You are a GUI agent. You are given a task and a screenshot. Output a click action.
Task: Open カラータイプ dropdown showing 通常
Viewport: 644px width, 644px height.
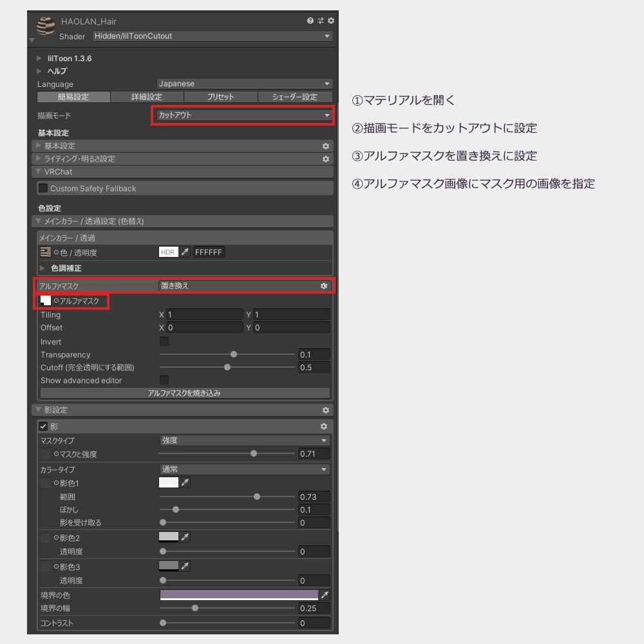click(244, 469)
